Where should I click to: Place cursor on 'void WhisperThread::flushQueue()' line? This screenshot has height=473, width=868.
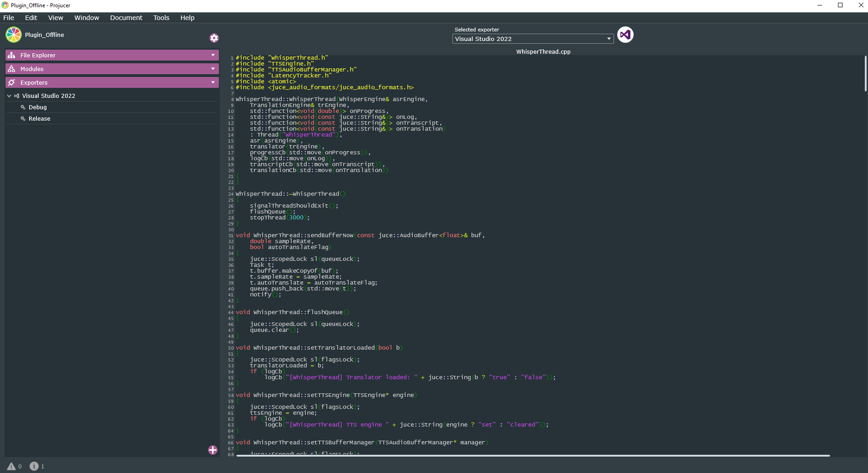[292, 312]
